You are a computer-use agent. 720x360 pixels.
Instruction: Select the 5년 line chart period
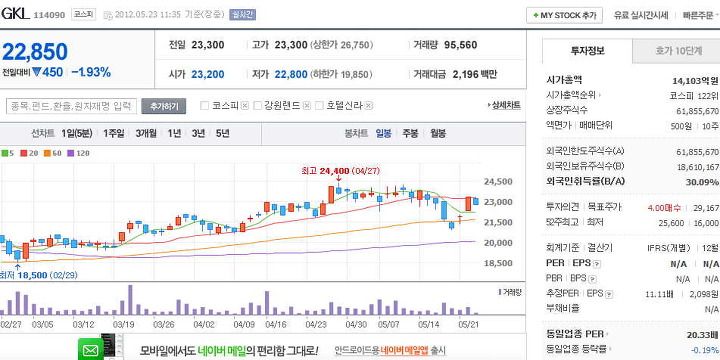pyautogui.click(x=222, y=134)
